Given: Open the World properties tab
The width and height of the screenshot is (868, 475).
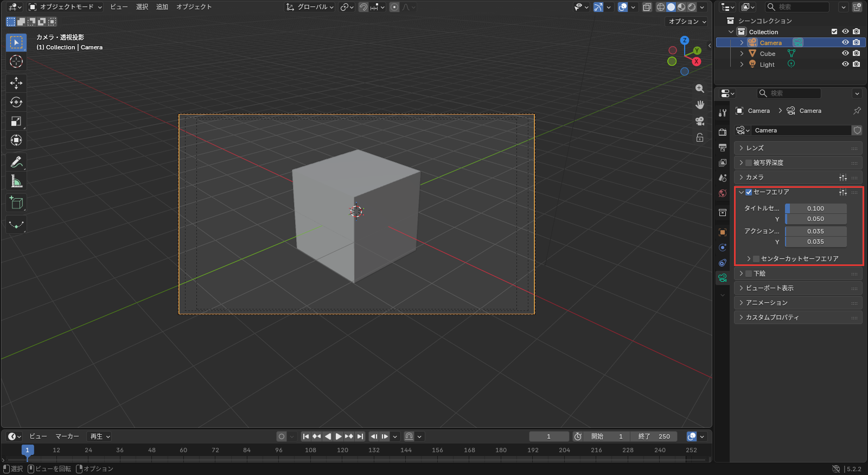Looking at the screenshot, I should point(723,193).
